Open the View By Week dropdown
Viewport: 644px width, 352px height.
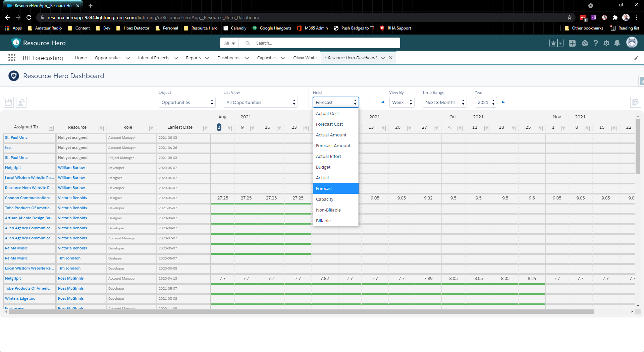[x=402, y=102]
